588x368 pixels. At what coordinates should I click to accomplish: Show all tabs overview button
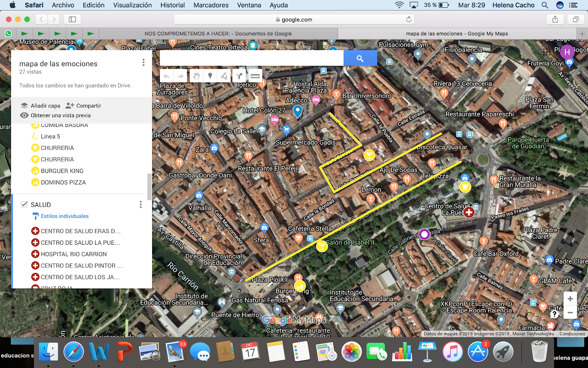(x=576, y=19)
